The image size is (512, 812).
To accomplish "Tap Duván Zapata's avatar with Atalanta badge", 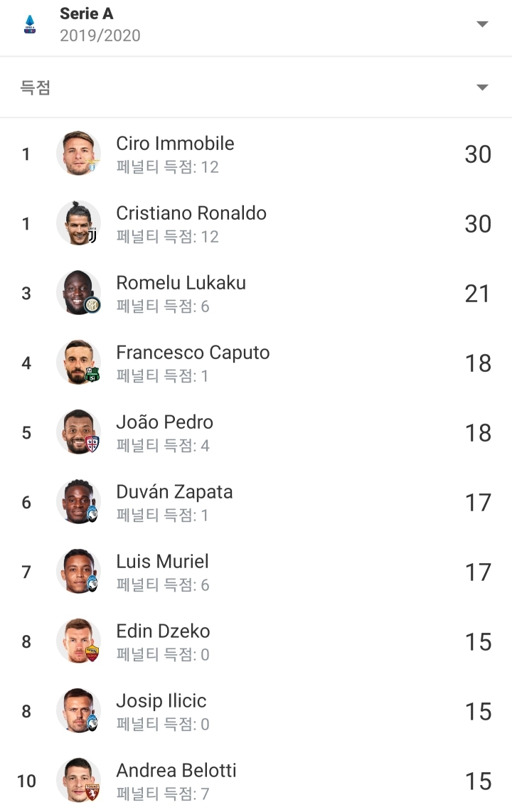I will point(78,502).
